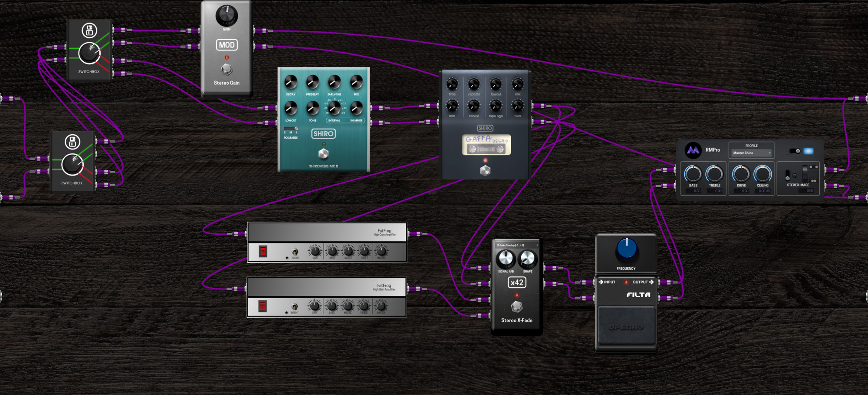The height and width of the screenshot is (395, 868).
Task: Click the x42 logo on Stereo X-Fade
Action: 516,282
